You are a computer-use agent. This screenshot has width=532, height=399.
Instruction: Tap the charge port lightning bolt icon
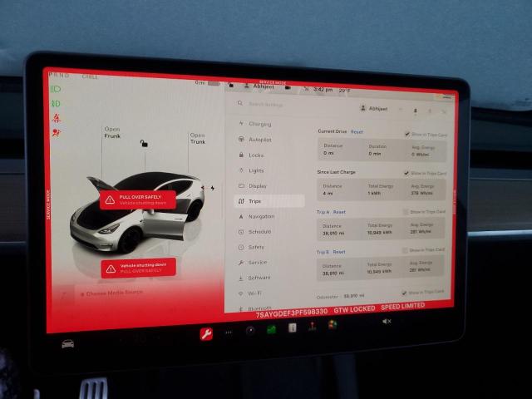click(213, 188)
